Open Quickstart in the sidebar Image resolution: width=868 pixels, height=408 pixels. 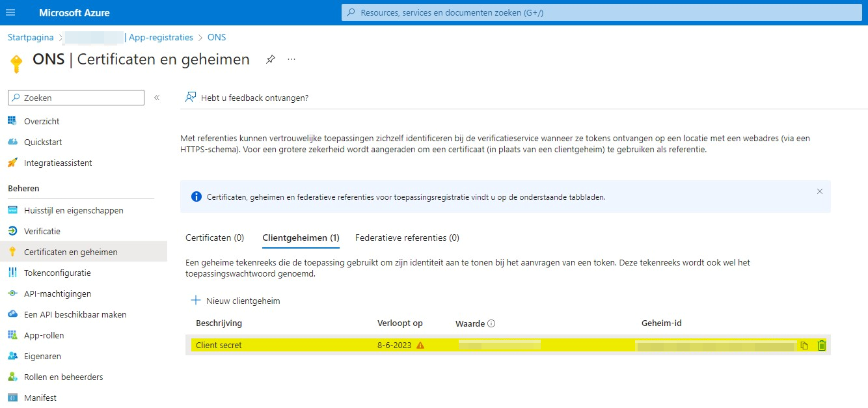click(43, 142)
